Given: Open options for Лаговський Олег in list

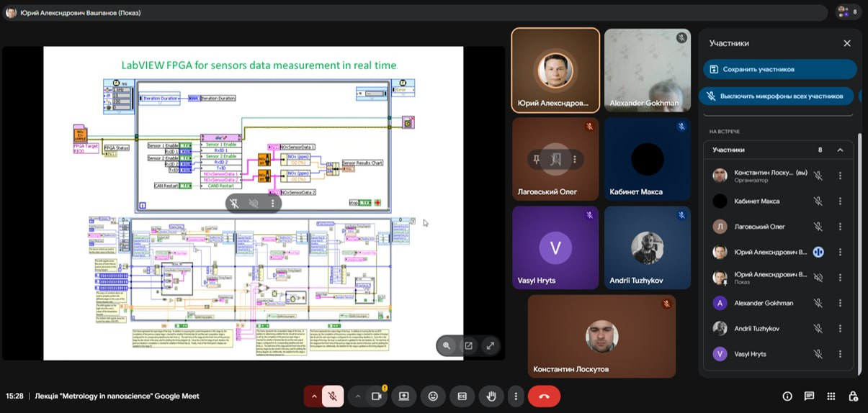Looking at the screenshot, I should pyautogui.click(x=840, y=227).
